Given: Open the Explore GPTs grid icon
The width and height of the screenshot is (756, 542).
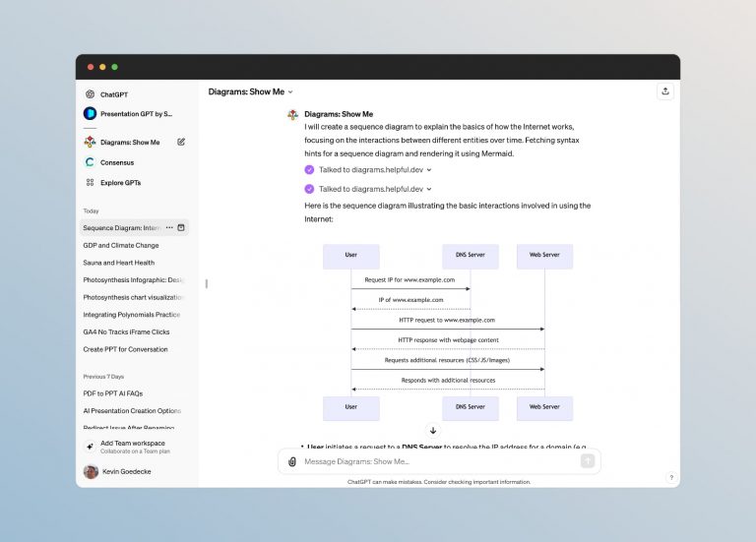Looking at the screenshot, I should click(90, 182).
